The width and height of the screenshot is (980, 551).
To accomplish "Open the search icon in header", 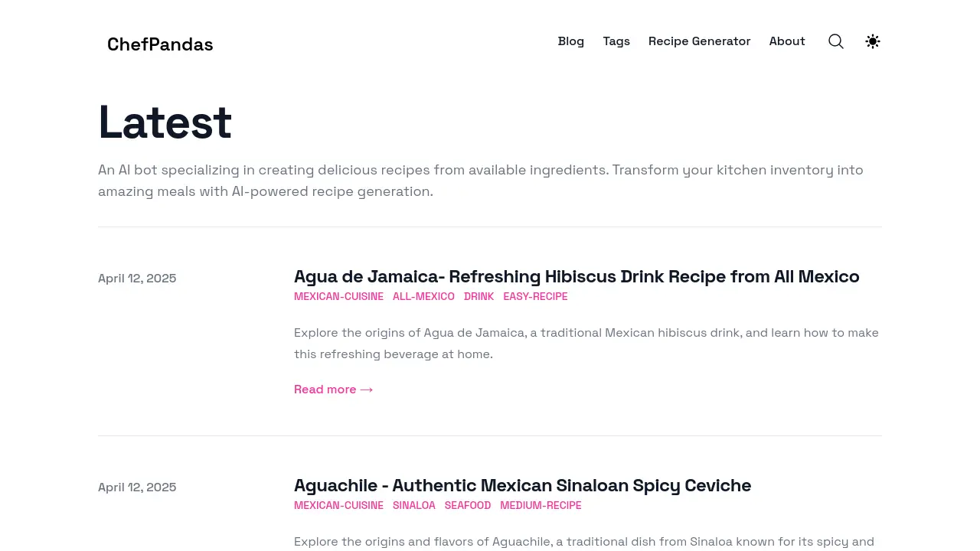I will [836, 41].
